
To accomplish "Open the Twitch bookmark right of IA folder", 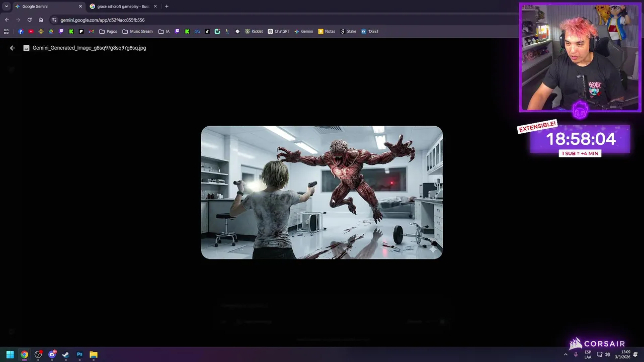I will pyautogui.click(x=177, y=31).
